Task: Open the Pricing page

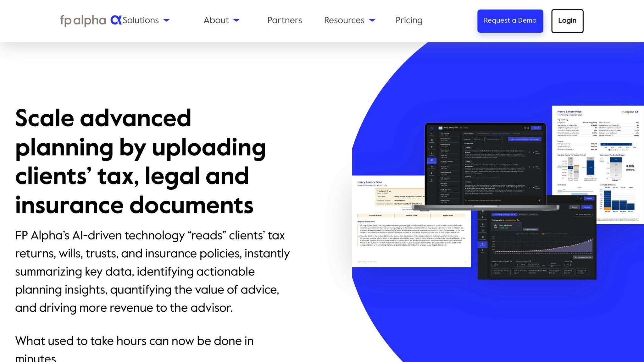Action: click(x=409, y=20)
